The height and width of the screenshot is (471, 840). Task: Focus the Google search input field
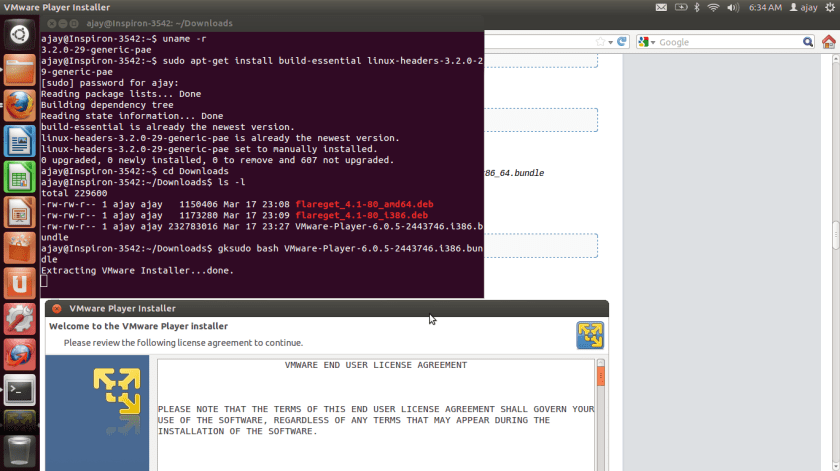coord(729,42)
